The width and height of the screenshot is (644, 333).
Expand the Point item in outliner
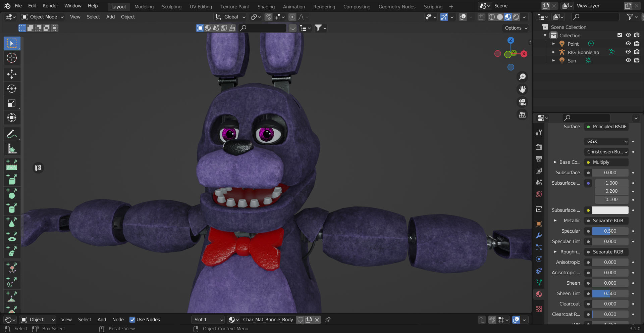click(553, 44)
